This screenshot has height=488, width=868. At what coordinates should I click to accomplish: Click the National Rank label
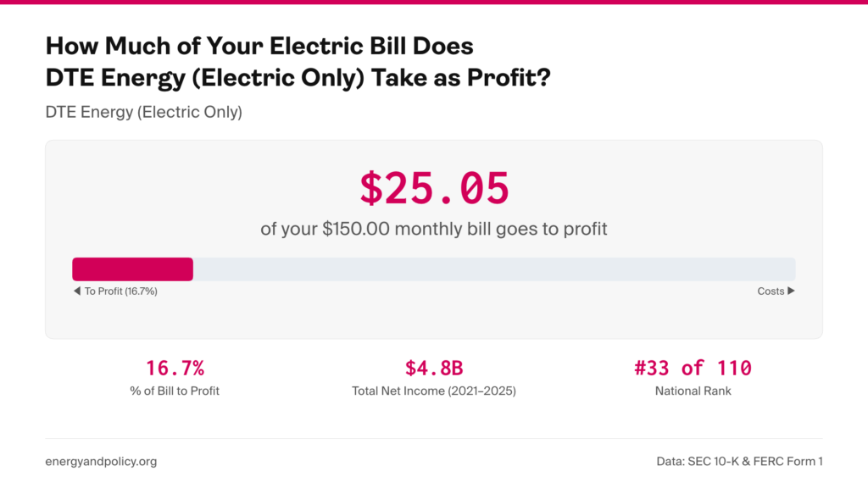click(693, 391)
